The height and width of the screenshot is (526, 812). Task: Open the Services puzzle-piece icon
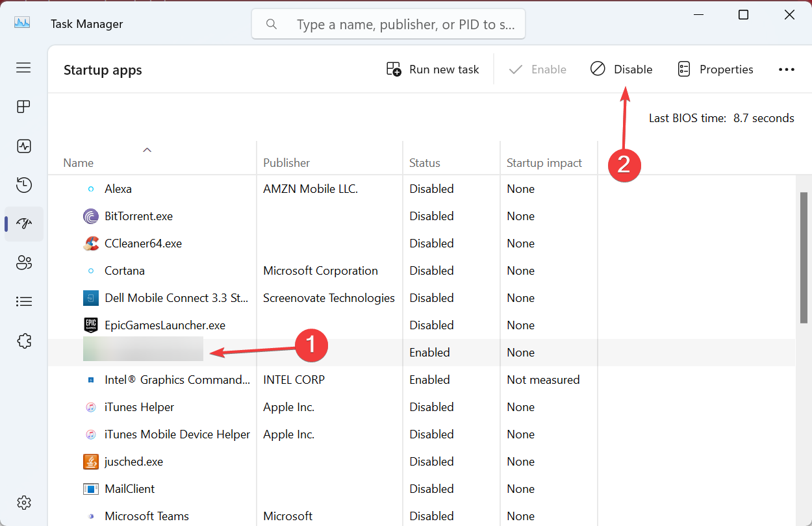(23, 341)
